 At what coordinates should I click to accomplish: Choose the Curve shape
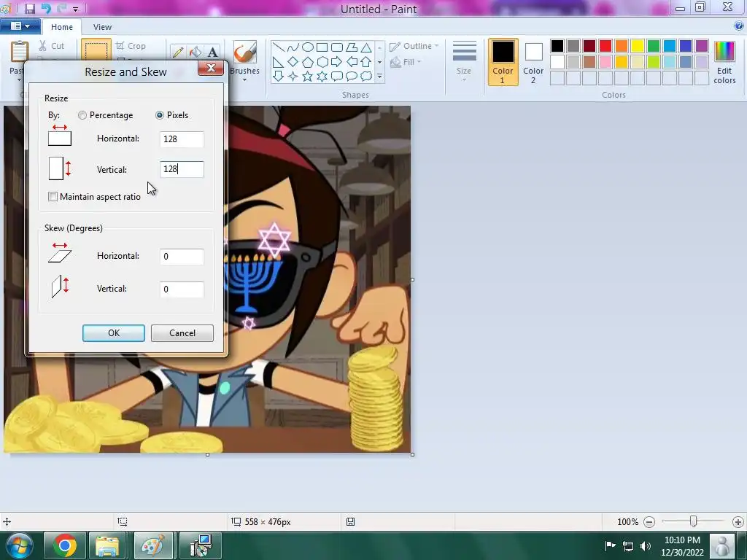(x=293, y=47)
